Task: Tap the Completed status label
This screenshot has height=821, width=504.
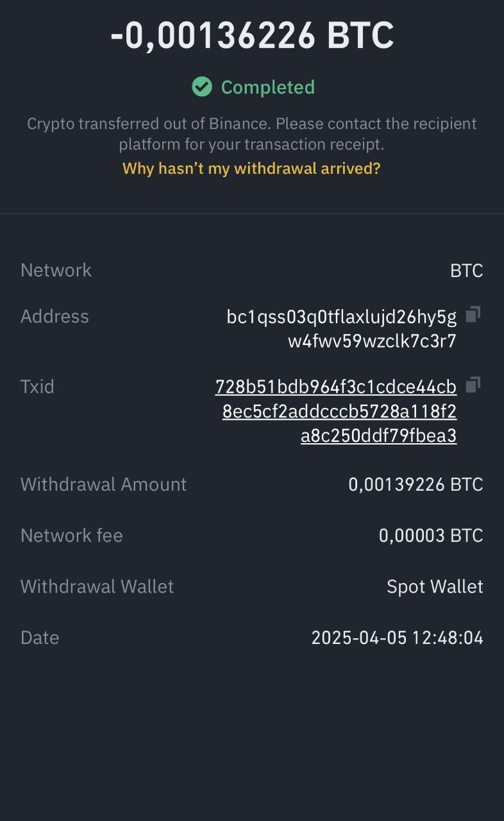Action: [x=268, y=87]
